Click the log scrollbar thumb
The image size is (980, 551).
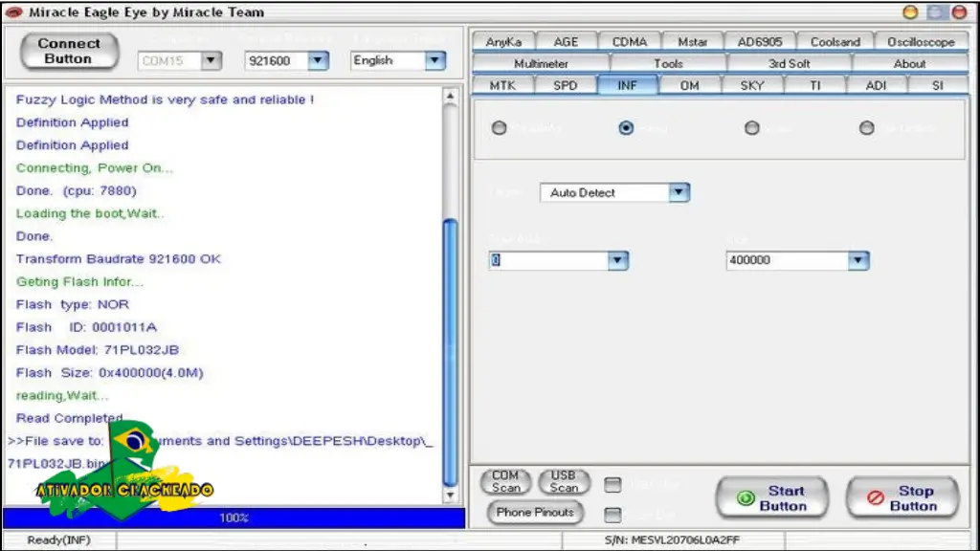pyautogui.click(x=450, y=352)
